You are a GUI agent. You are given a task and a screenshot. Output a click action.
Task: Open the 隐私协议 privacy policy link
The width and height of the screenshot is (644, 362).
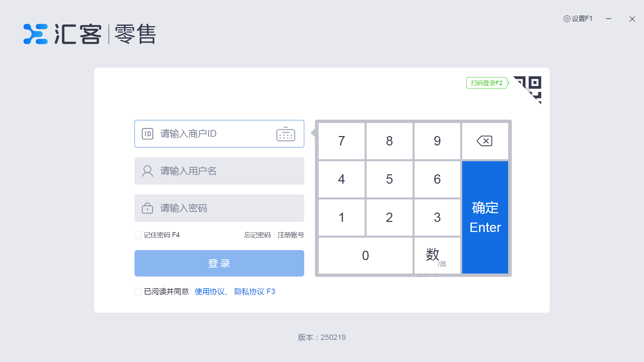249,292
